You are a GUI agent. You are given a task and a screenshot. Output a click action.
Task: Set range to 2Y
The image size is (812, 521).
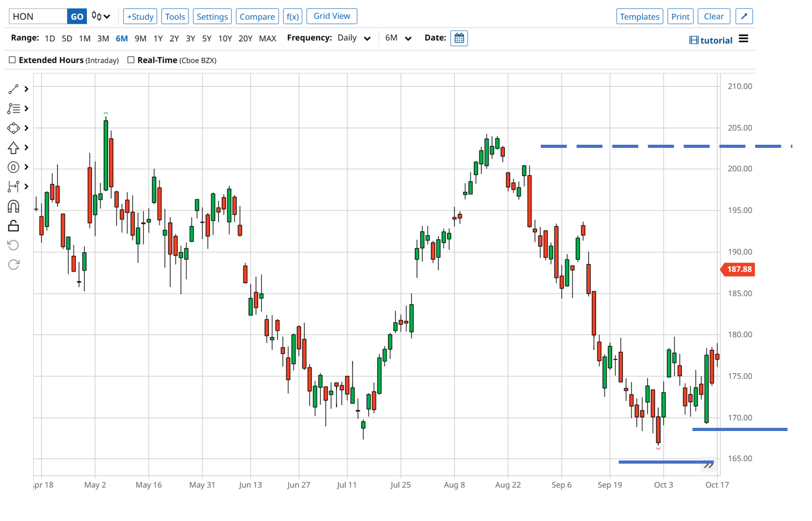[174, 38]
